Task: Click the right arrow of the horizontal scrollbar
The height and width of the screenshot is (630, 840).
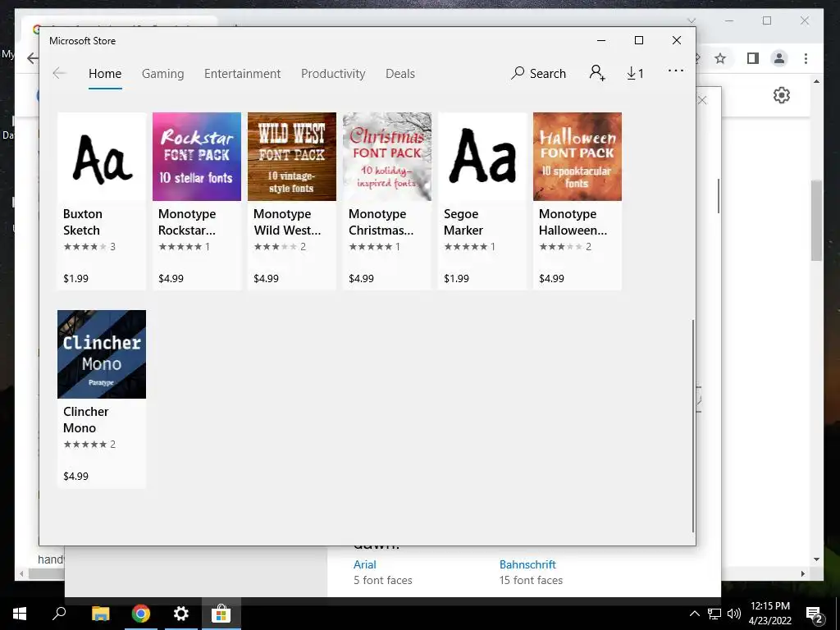Action: (803, 573)
